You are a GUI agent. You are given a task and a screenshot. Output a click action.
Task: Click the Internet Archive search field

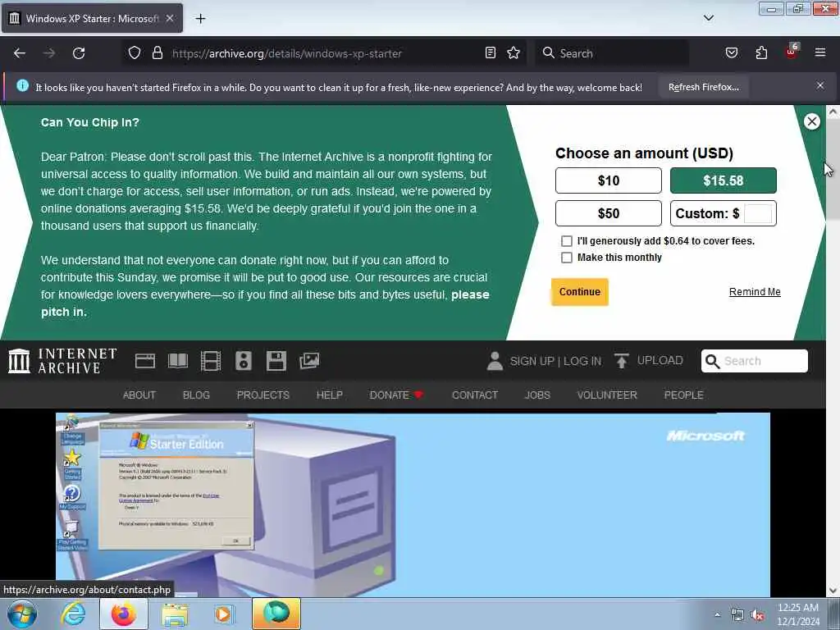[755, 361]
